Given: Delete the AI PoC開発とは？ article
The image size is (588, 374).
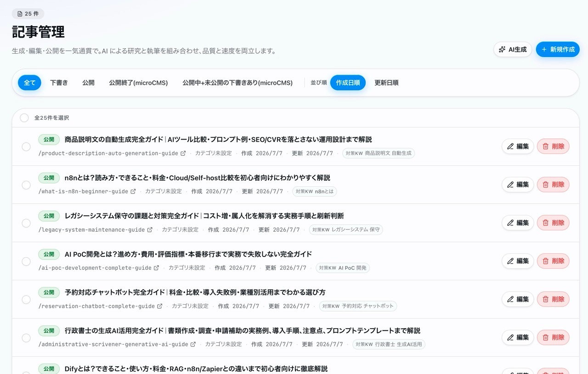Looking at the screenshot, I should (x=553, y=261).
